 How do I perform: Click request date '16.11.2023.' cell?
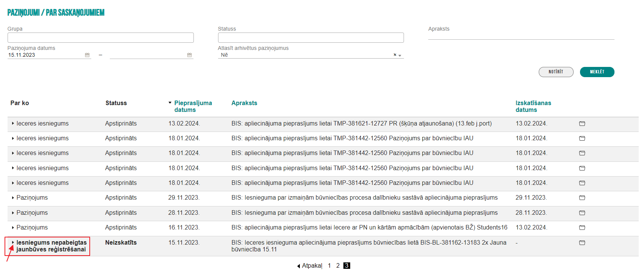[184, 228]
